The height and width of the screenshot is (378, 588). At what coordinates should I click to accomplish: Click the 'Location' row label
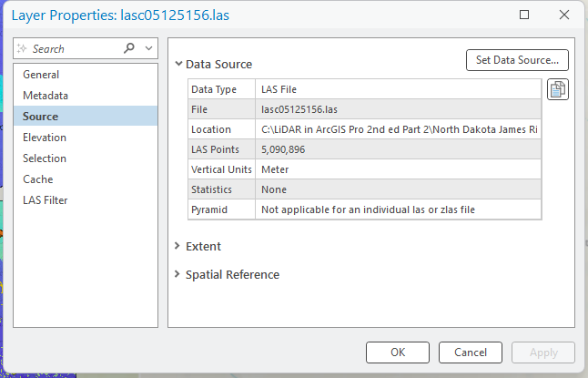coord(221,129)
